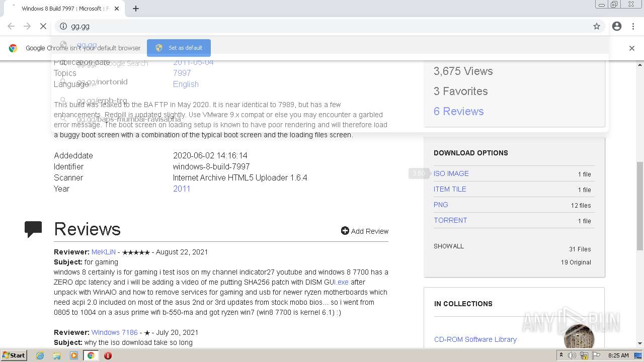Open the CD-ROM Software Library collection

click(475, 339)
